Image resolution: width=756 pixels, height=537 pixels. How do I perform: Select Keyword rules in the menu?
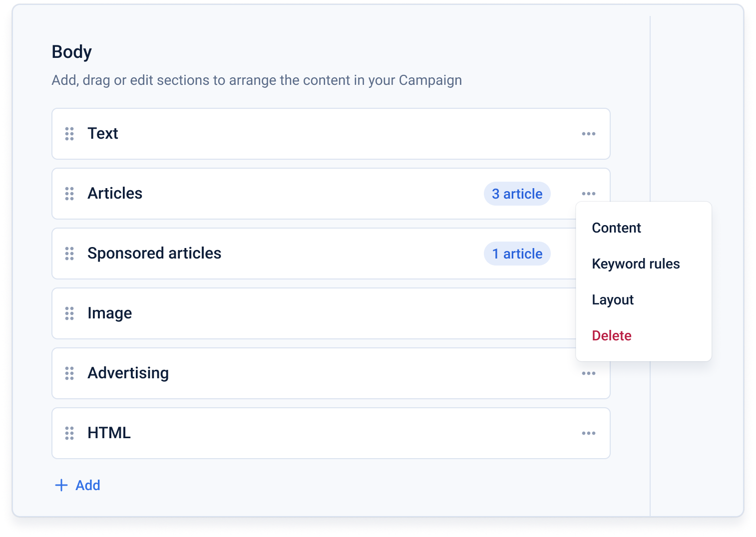click(x=636, y=264)
